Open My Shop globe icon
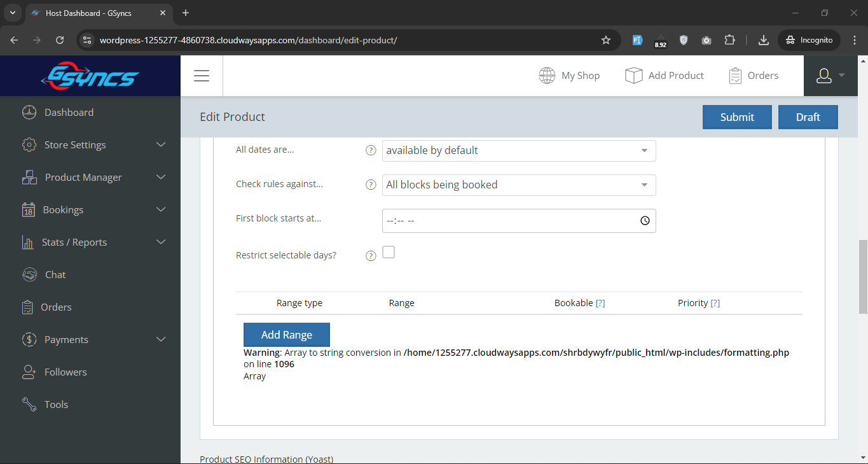 [547, 76]
